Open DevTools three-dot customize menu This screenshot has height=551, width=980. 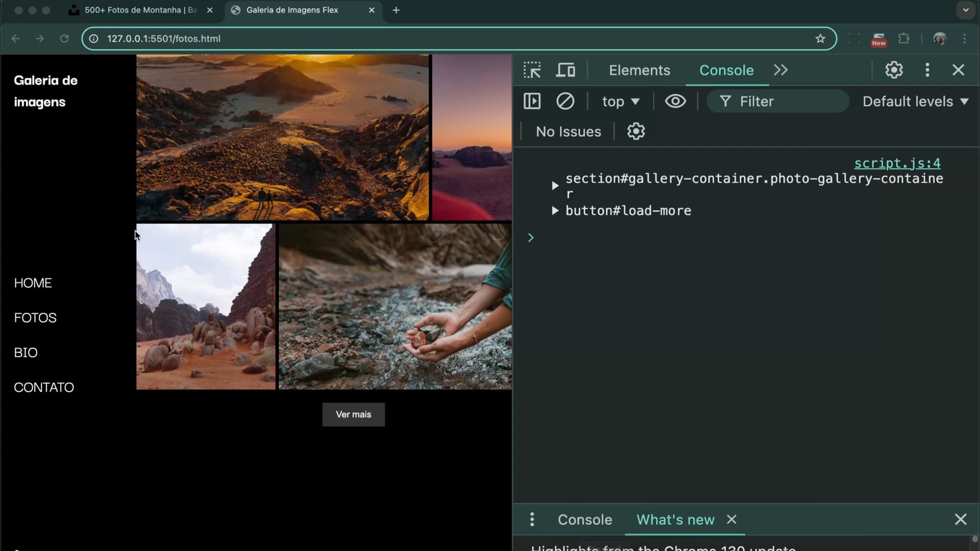coord(927,70)
